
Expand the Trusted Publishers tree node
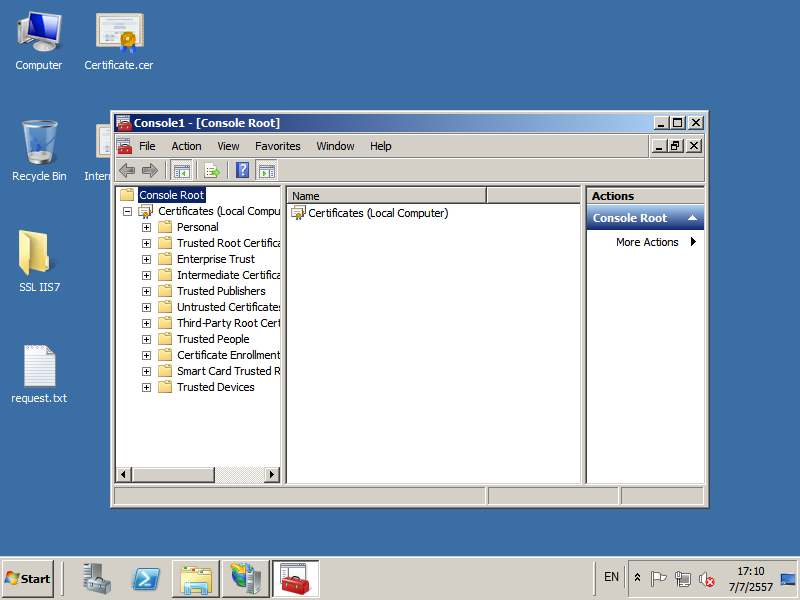(146, 291)
